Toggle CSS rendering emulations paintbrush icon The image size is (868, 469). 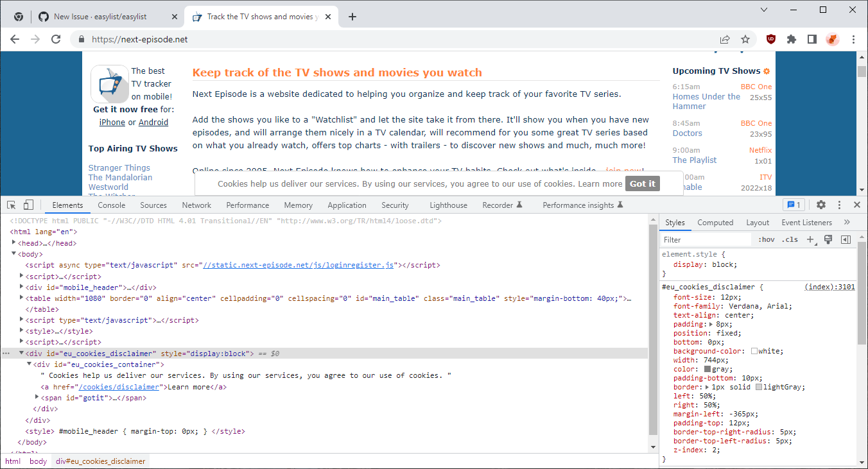828,240
